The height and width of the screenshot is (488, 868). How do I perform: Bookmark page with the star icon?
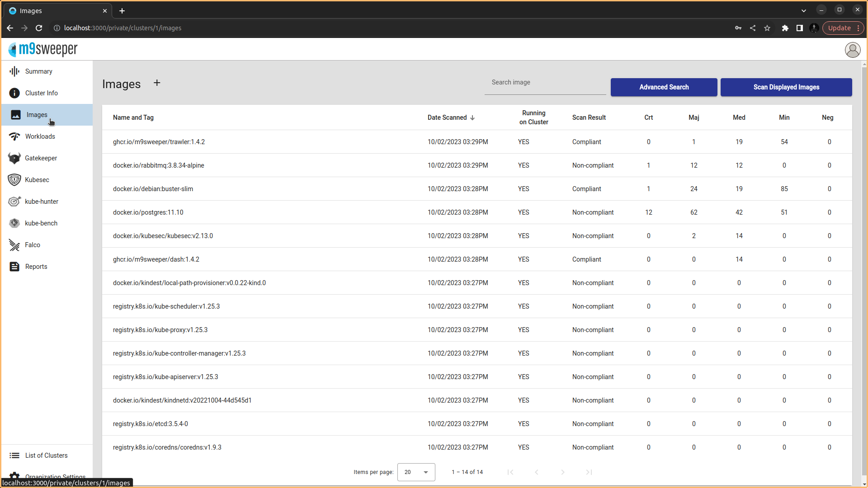(767, 28)
